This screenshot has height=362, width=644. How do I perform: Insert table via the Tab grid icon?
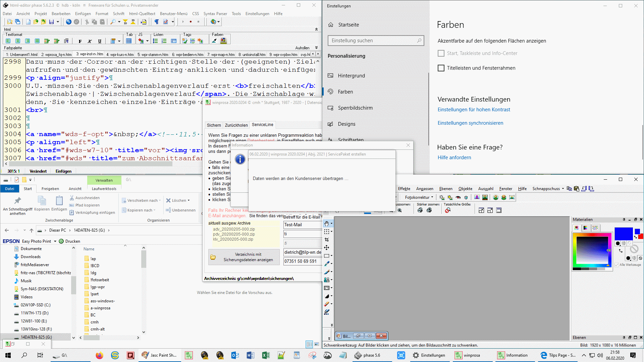[129, 41]
